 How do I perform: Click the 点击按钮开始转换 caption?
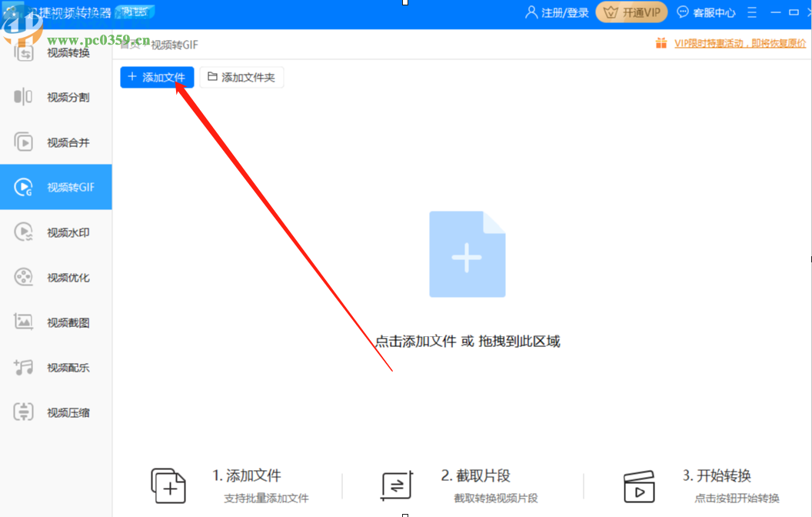[x=737, y=499]
